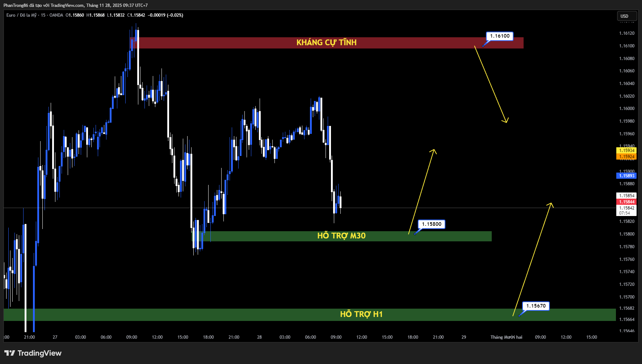Click the HỖ TRỢ H1 support zone text
Image resolution: width=642 pixels, height=364 pixels.
point(361,314)
